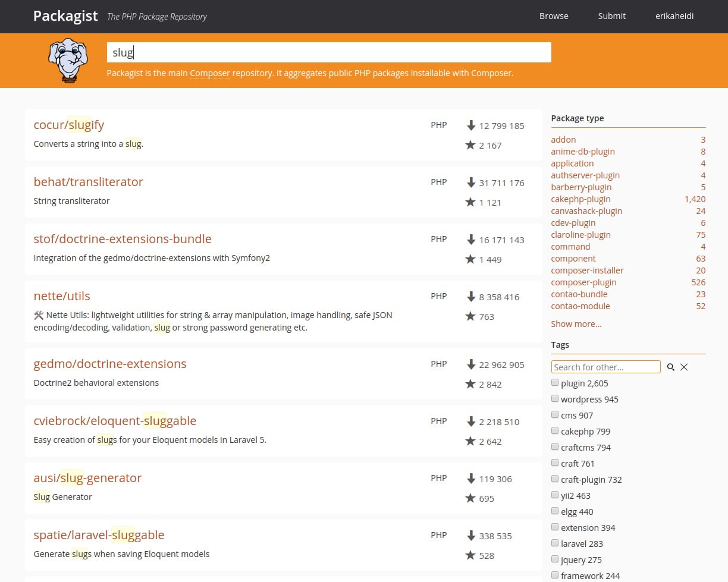Click the star icon beside spatie/laravel-sluggable

(470, 555)
